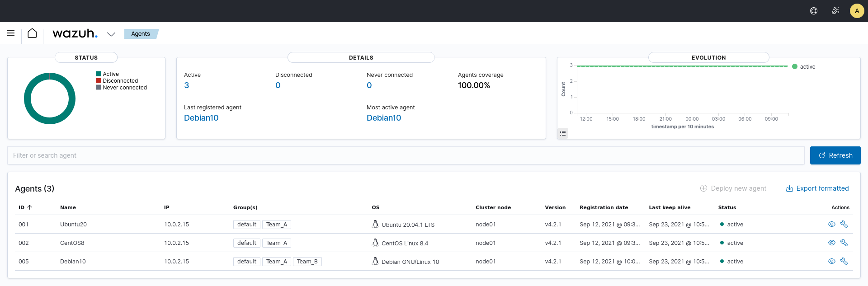868x286 pixels.
Task: Click the Linux icon beside Ubuntu 20.04.1 LTS
Action: click(375, 224)
